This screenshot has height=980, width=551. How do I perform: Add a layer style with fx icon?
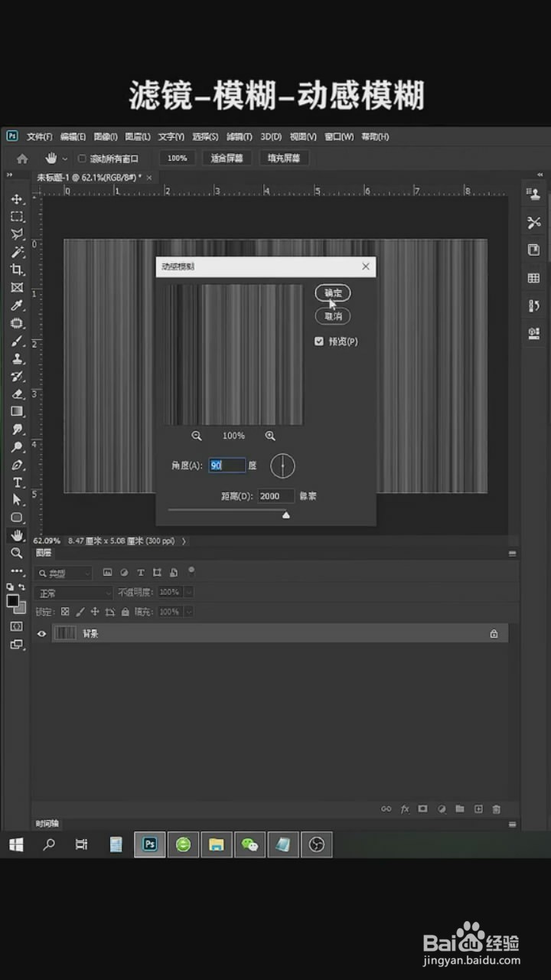pyautogui.click(x=405, y=809)
